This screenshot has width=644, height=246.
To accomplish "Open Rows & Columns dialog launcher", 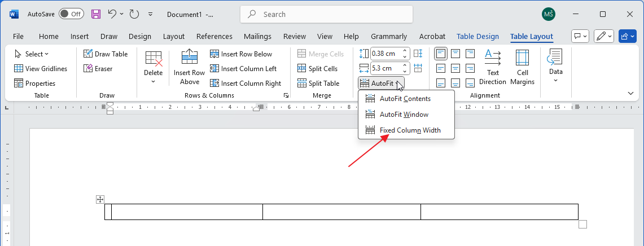I will (x=286, y=96).
